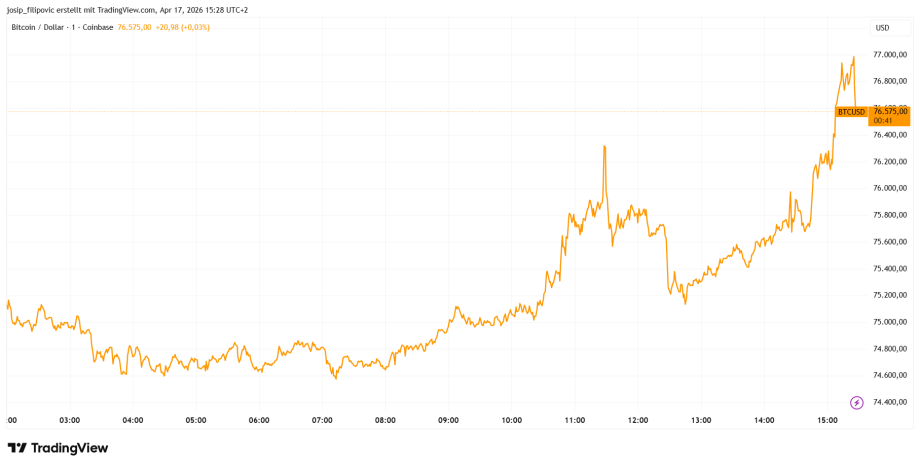Click the 75.000,00 price axis label
The width and height of the screenshot is (920, 467).
(x=889, y=322)
